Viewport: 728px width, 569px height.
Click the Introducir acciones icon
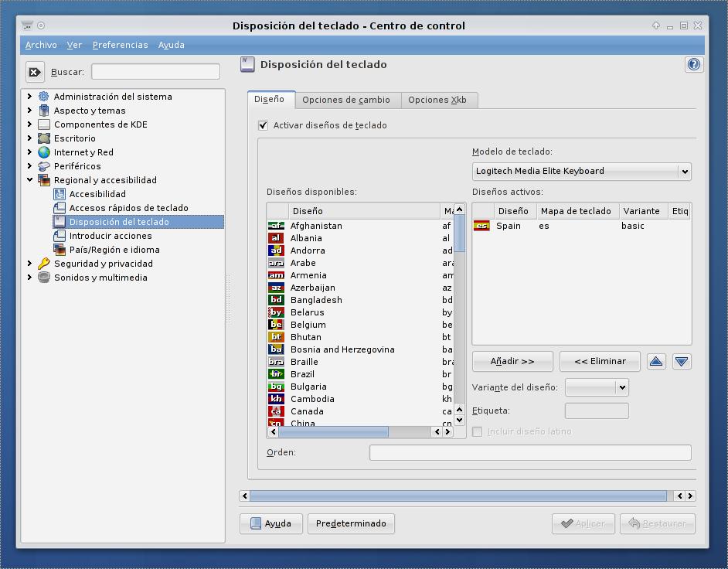pyautogui.click(x=60, y=236)
